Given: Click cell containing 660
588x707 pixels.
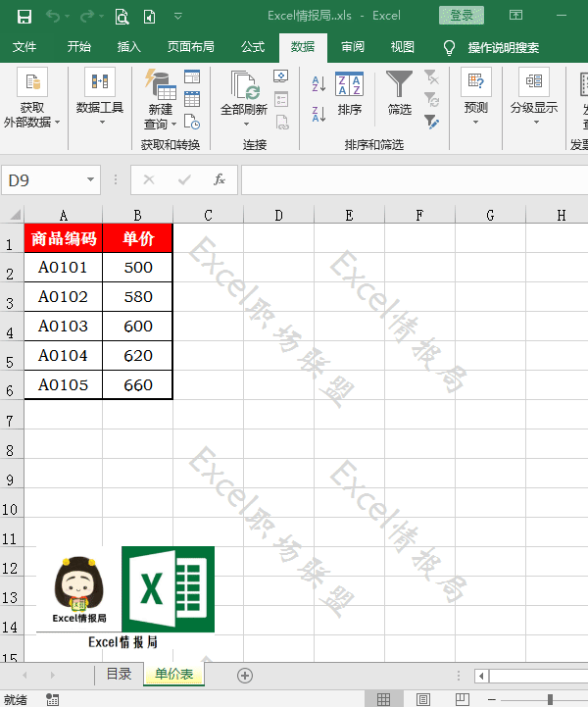Looking at the screenshot, I should [x=138, y=385].
